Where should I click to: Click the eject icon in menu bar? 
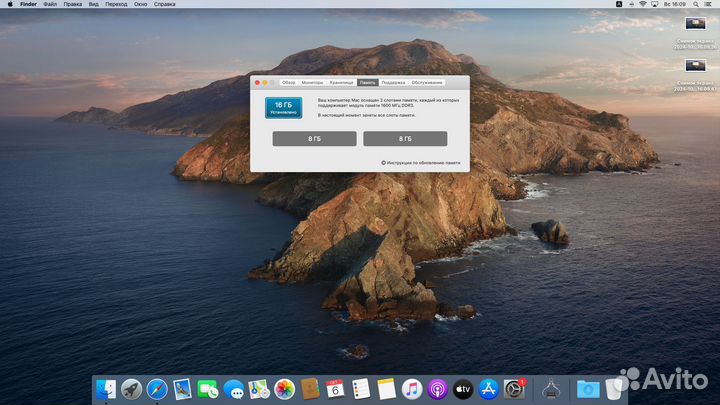click(631, 4)
